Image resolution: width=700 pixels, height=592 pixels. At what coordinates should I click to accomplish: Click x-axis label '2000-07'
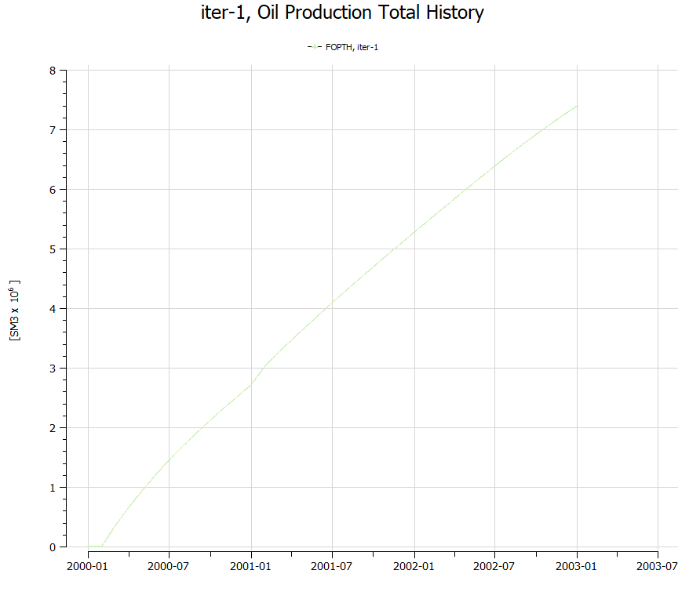(x=168, y=566)
